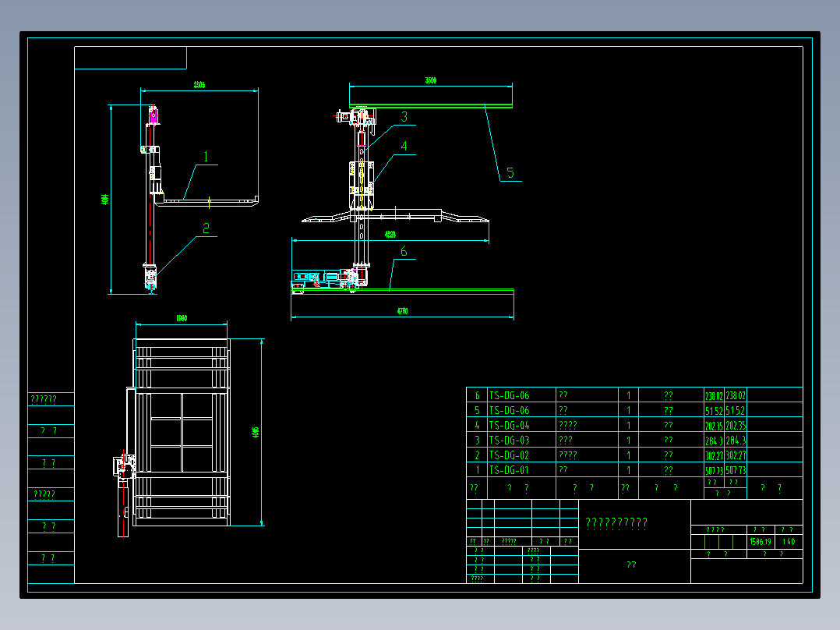
Task: Select the TS-DG-06 code in row 6
Action: pos(509,395)
